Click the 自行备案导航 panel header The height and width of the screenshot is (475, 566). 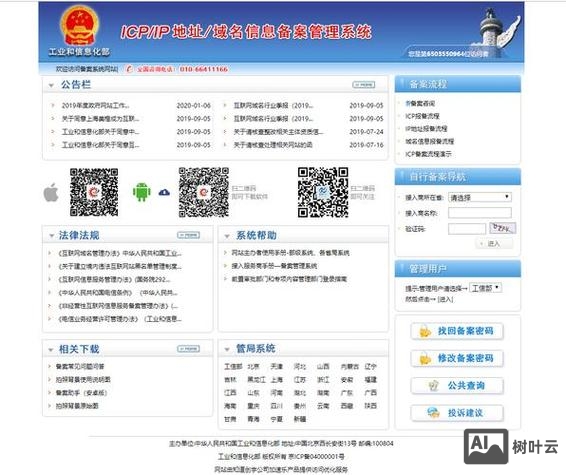(458, 177)
